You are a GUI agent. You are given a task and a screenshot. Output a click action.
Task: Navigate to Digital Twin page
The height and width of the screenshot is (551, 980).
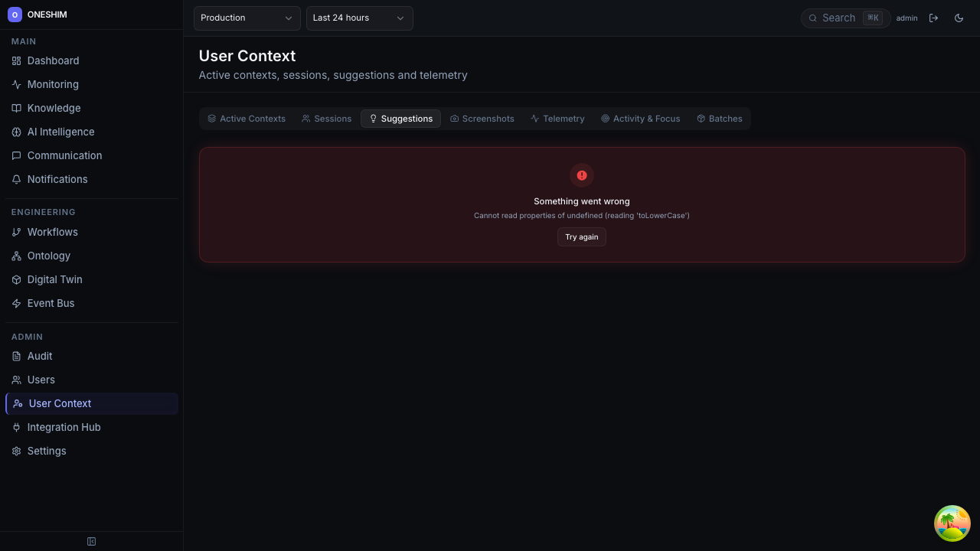click(x=54, y=279)
